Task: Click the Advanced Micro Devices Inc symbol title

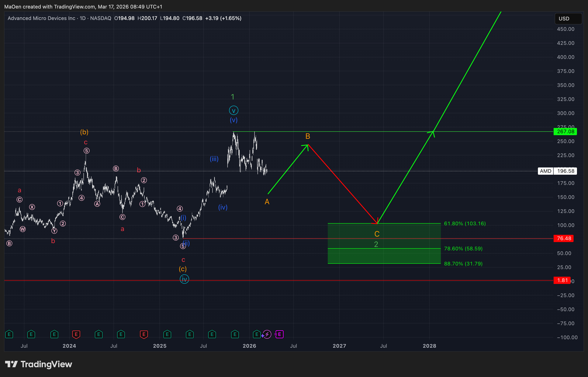Action: [x=41, y=18]
